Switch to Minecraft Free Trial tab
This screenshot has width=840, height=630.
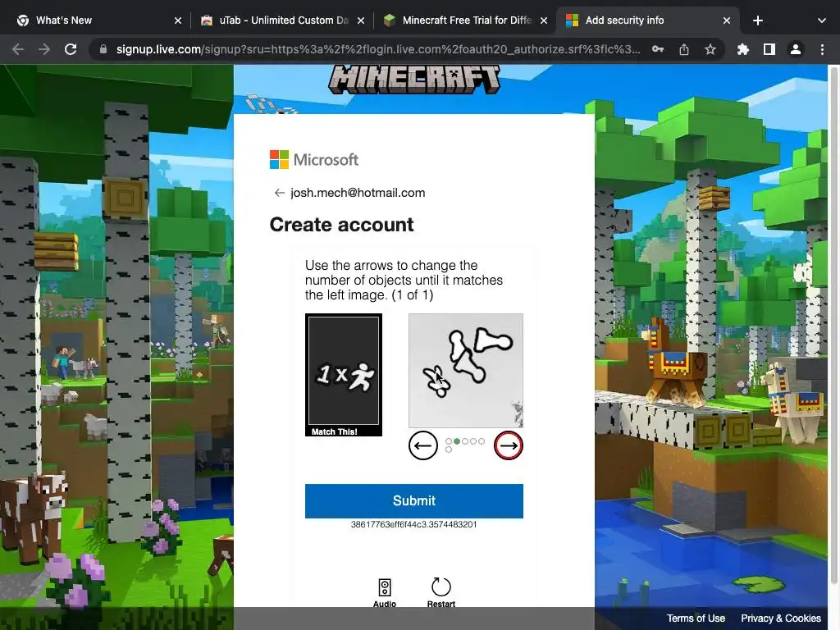[x=465, y=21]
